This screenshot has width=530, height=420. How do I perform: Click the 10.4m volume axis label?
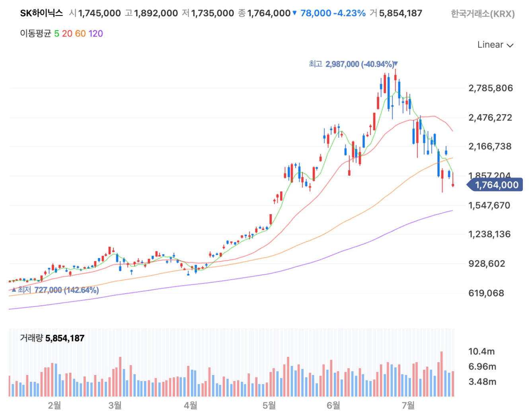coord(481,351)
